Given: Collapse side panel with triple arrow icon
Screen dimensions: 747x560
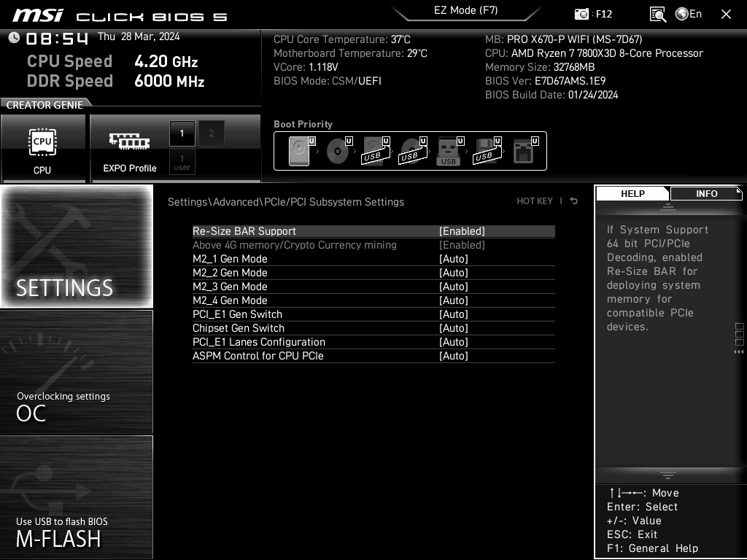Looking at the screenshot, I should [738, 352].
